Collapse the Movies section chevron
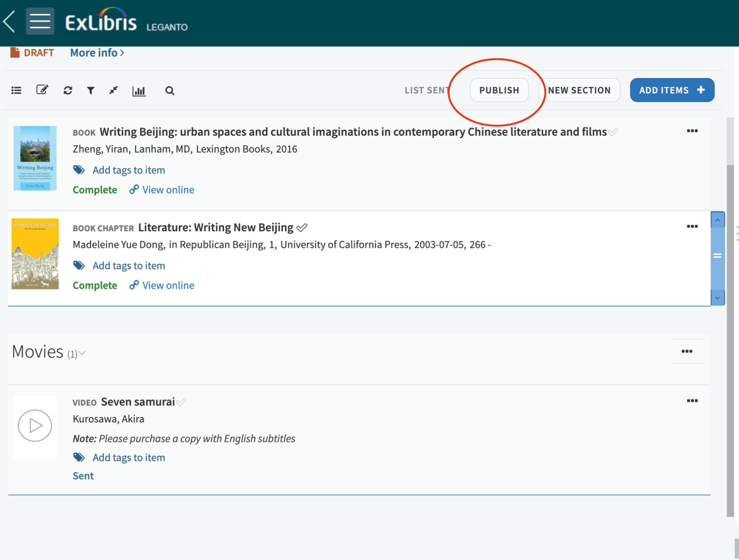The image size is (739, 560). point(82,353)
